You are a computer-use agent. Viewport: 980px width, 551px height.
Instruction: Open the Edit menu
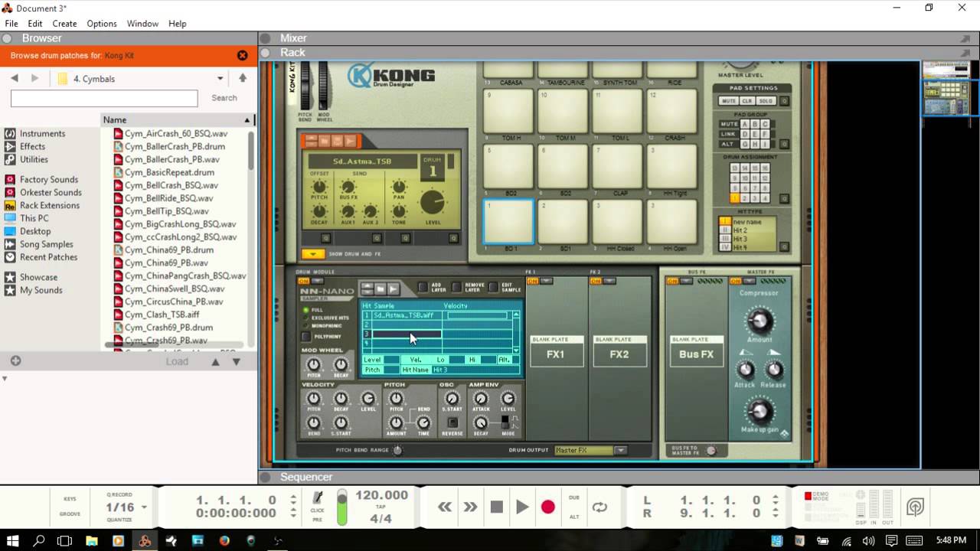(35, 24)
